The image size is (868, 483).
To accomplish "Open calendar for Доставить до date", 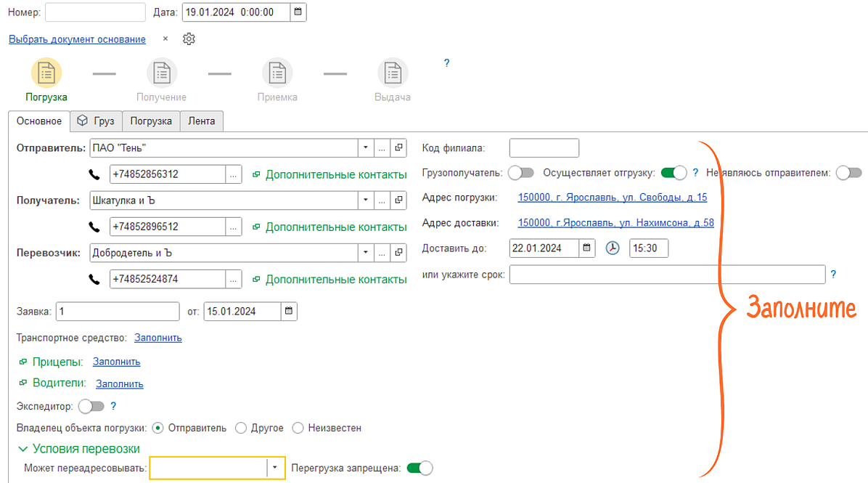I will [586, 248].
